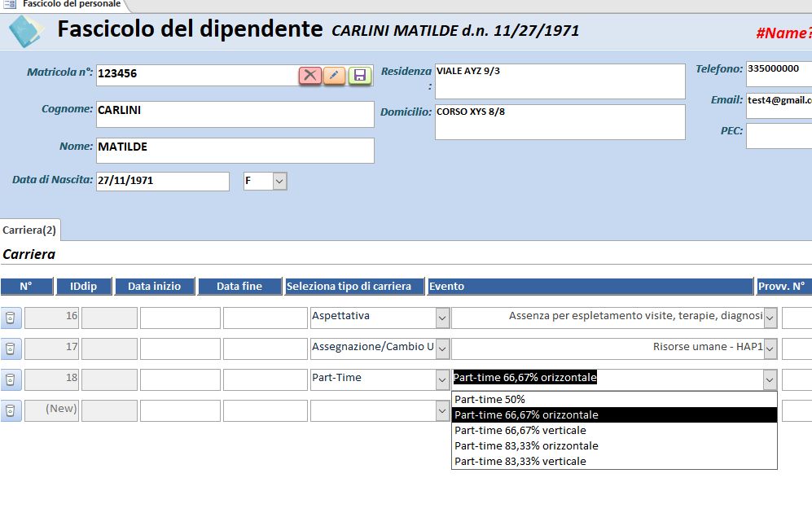Click the Data inizio cell in row 16
Viewport: 812px width, 513px height.
(180, 318)
